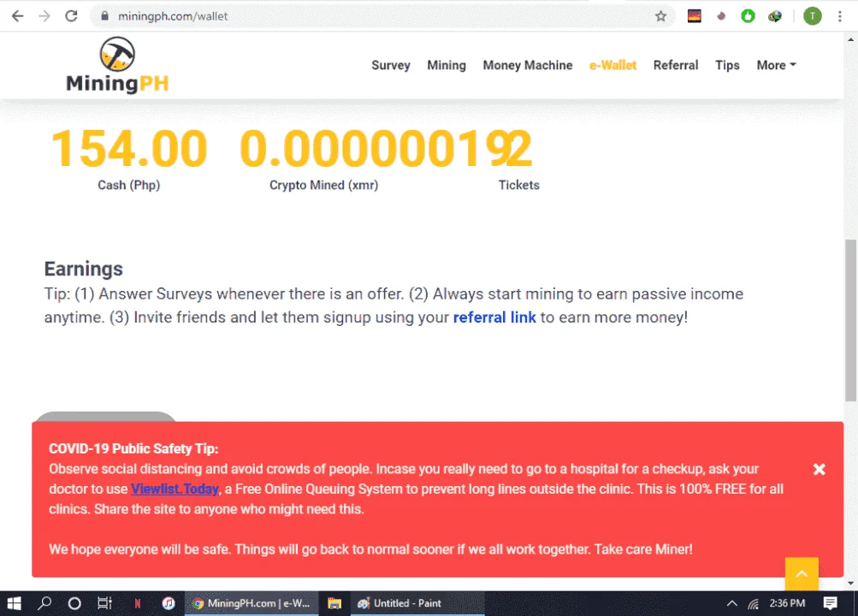Open Chrome three-dot menu
This screenshot has width=858, height=616.
(839, 16)
